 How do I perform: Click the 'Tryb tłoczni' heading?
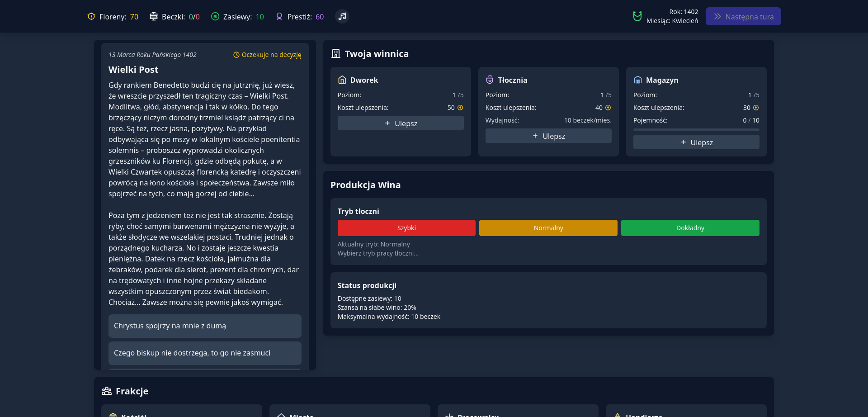point(359,211)
